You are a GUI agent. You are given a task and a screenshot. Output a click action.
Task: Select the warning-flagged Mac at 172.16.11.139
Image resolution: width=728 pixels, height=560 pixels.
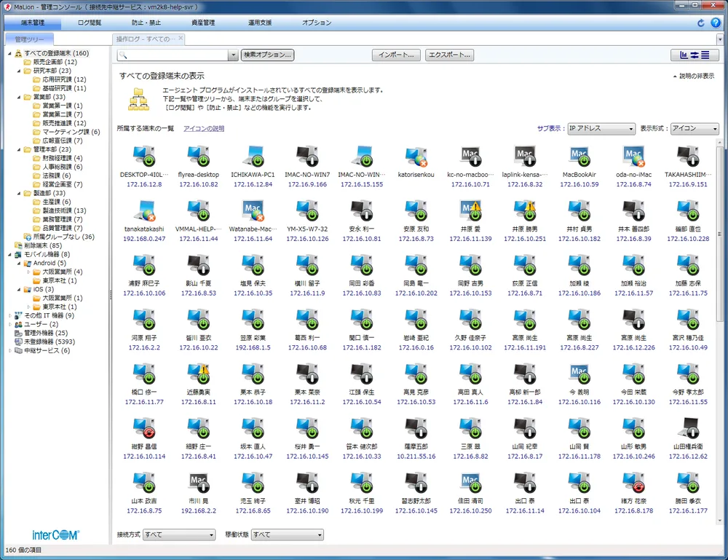coord(470,210)
